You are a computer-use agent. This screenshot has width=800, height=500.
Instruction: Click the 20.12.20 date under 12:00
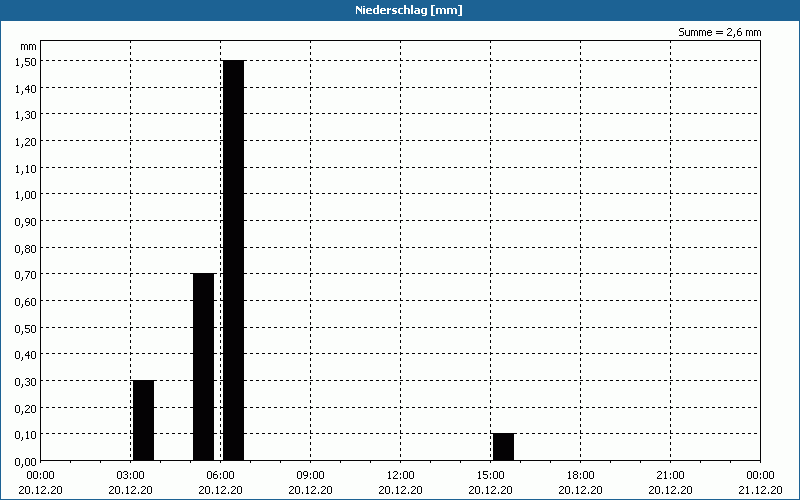pyautogui.click(x=401, y=490)
